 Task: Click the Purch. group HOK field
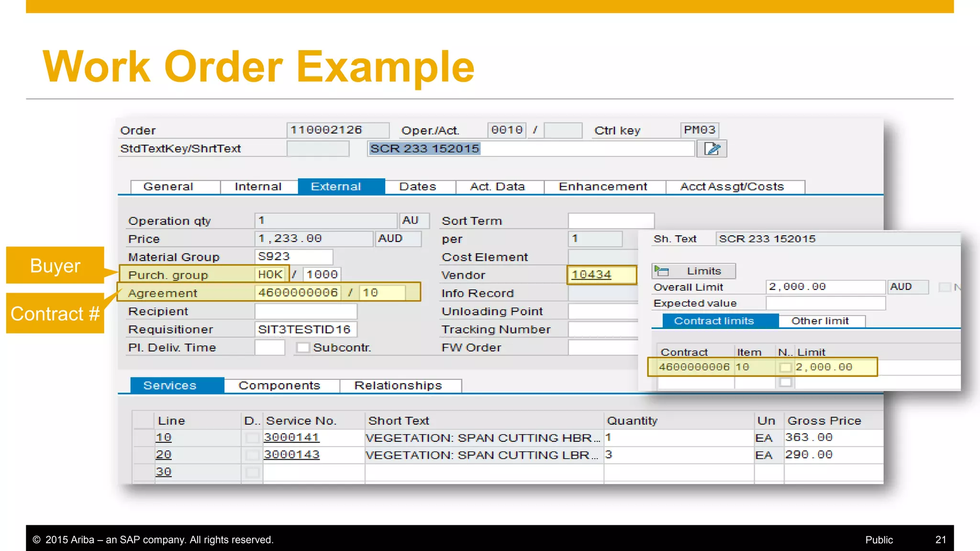(x=271, y=275)
